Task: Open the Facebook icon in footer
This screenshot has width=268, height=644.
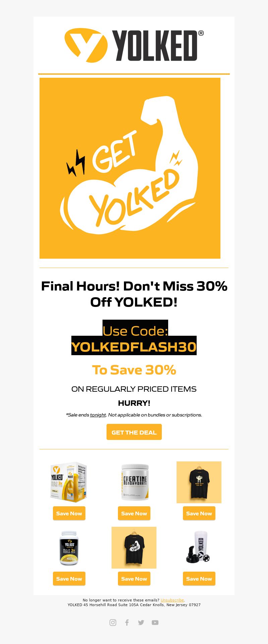Action: coord(127,622)
